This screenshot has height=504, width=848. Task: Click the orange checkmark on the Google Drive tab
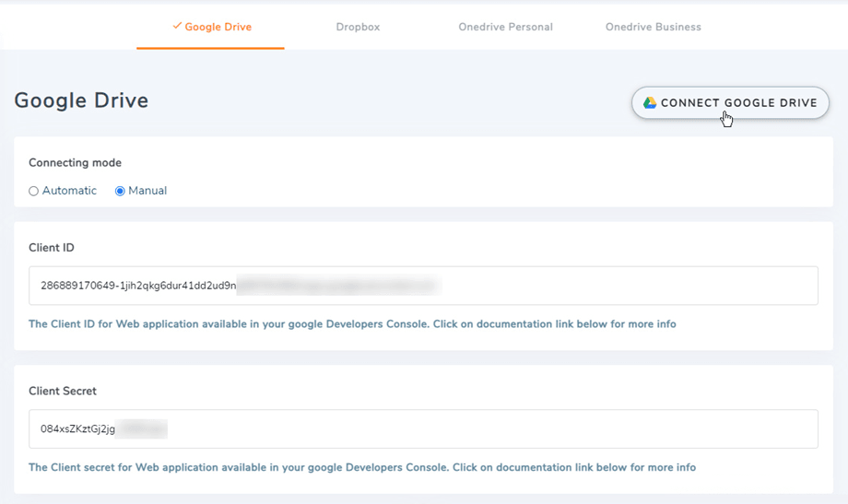coord(177,27)
